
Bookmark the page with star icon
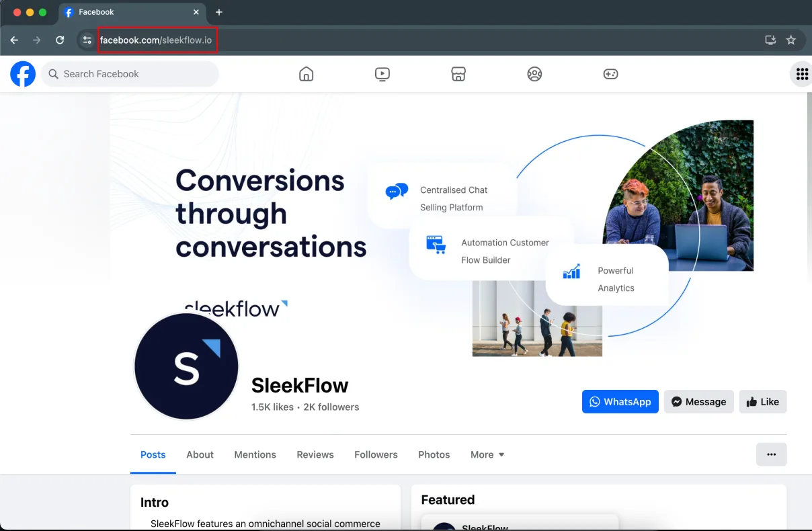(x=791, y=40)
